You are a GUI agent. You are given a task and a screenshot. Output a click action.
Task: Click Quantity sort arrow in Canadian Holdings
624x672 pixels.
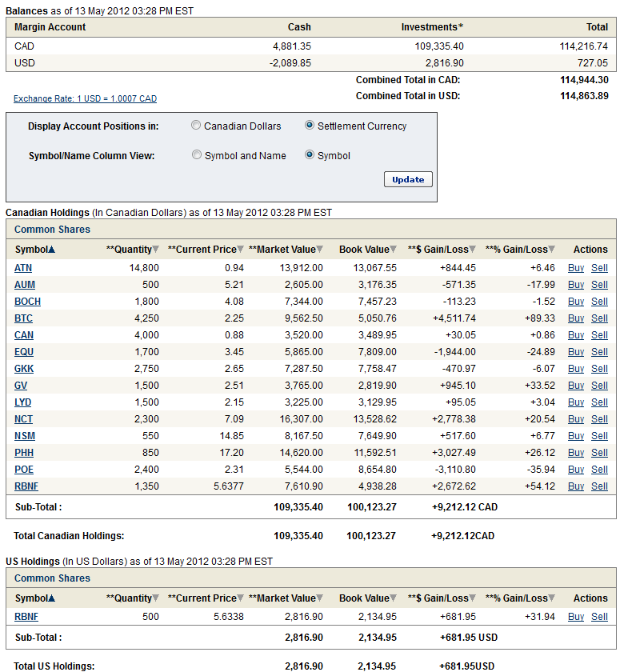click(x=156, y=250)
